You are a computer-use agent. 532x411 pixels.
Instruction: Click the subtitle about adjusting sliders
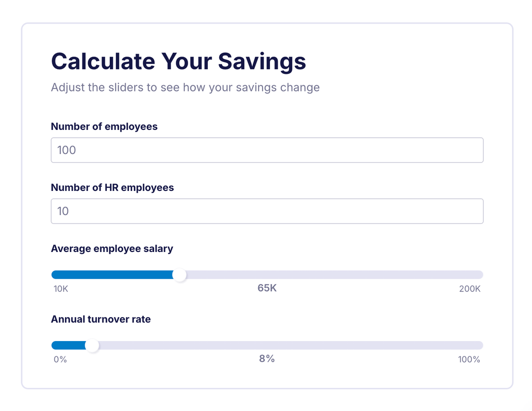(185, 87)
